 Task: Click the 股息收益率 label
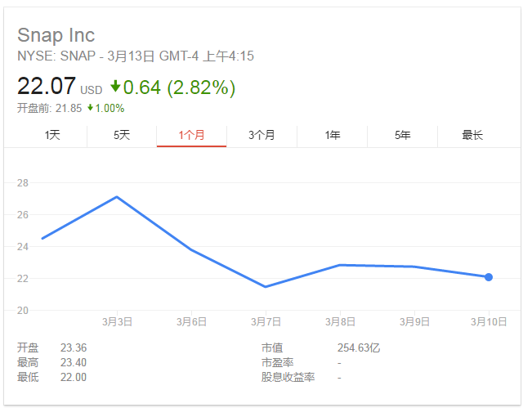coord(288,377)
